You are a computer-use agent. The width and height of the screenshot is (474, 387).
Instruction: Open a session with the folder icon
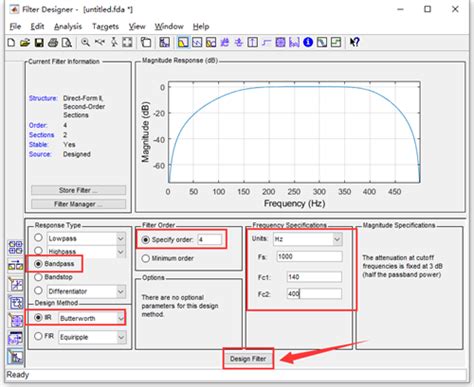tap(25, 42)
